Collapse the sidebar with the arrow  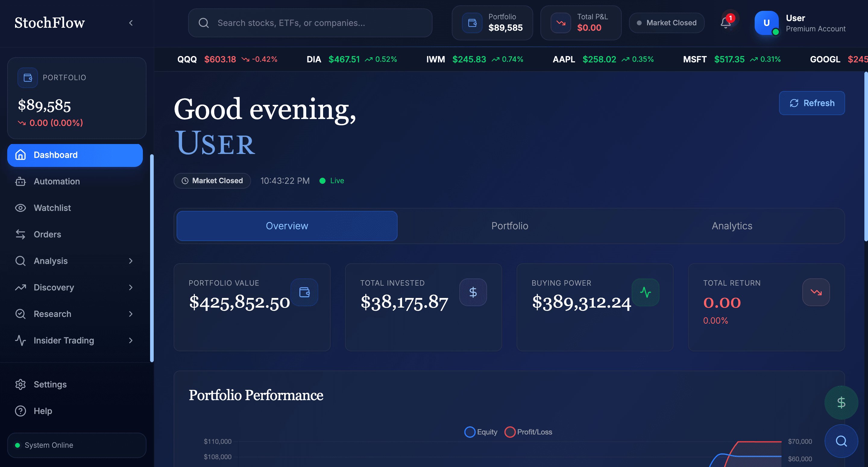131,23
